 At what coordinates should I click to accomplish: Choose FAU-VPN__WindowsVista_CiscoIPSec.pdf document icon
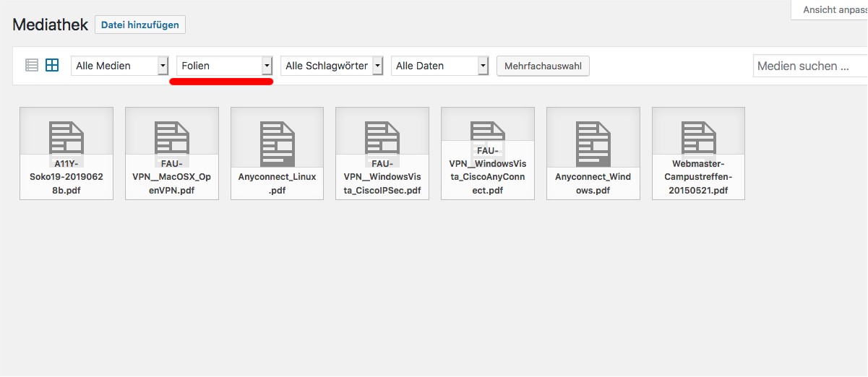pyautogui.click(x=382, y=137)
